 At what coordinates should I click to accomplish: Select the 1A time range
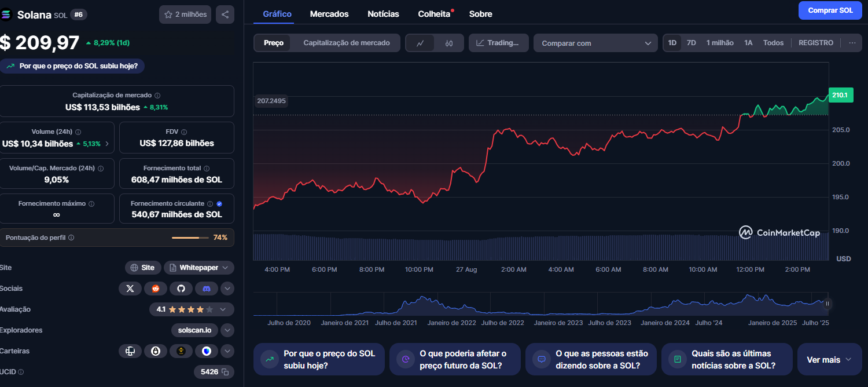(x=748, y=43)
